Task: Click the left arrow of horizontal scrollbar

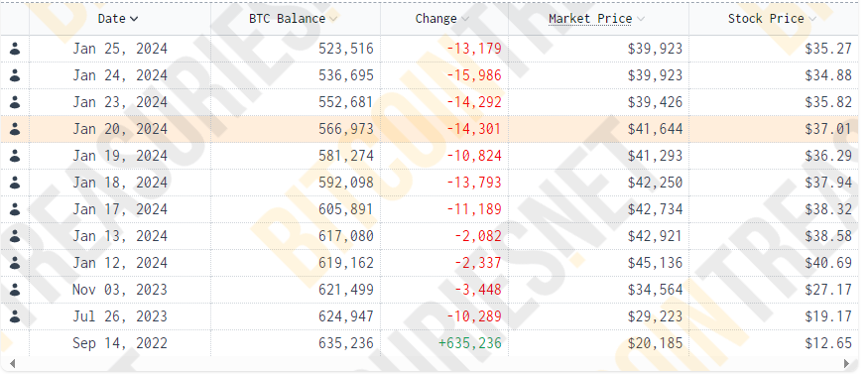Action: [12, 364]
